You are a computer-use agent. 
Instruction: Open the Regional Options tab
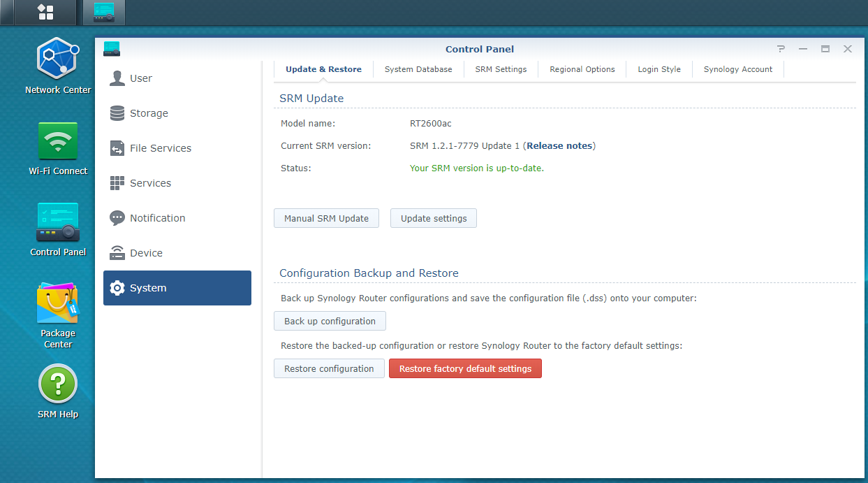(582, 69)
